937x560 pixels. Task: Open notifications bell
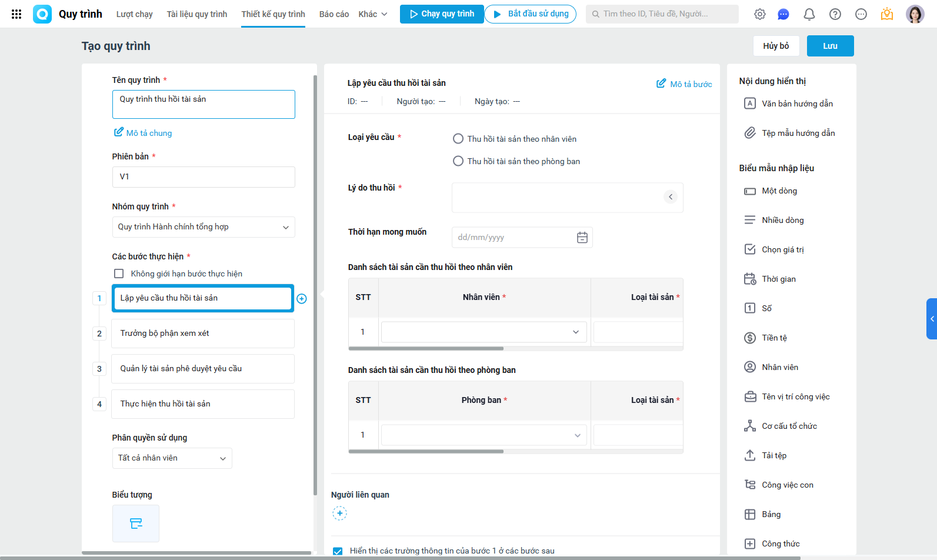tap(809, 14)
